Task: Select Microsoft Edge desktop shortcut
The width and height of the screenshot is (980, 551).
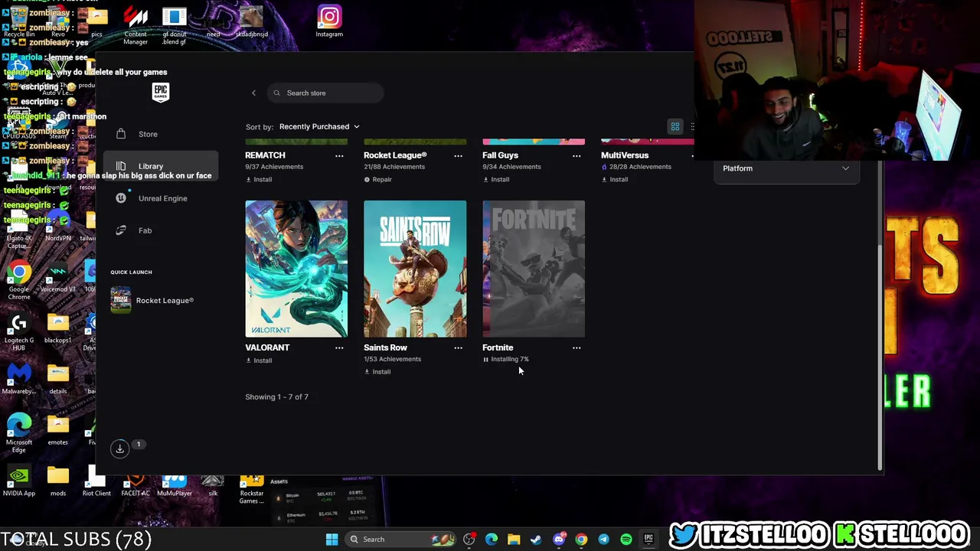Action: pyautogui.click(x=19, y=430)
